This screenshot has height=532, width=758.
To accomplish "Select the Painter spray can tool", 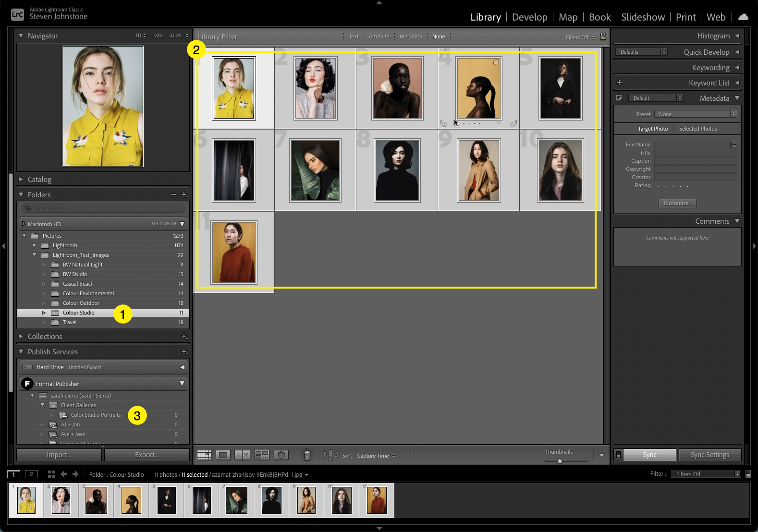I will click(x=307, y=455).
